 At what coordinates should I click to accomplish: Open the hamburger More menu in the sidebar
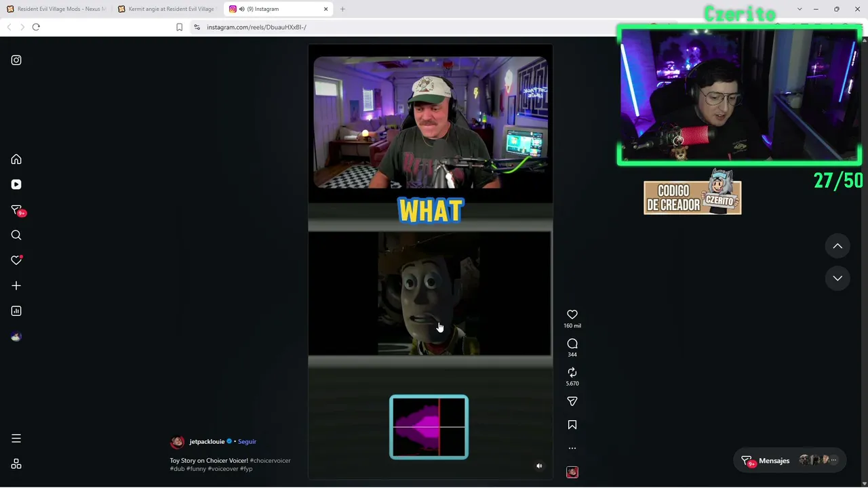[x=16, y=439]
